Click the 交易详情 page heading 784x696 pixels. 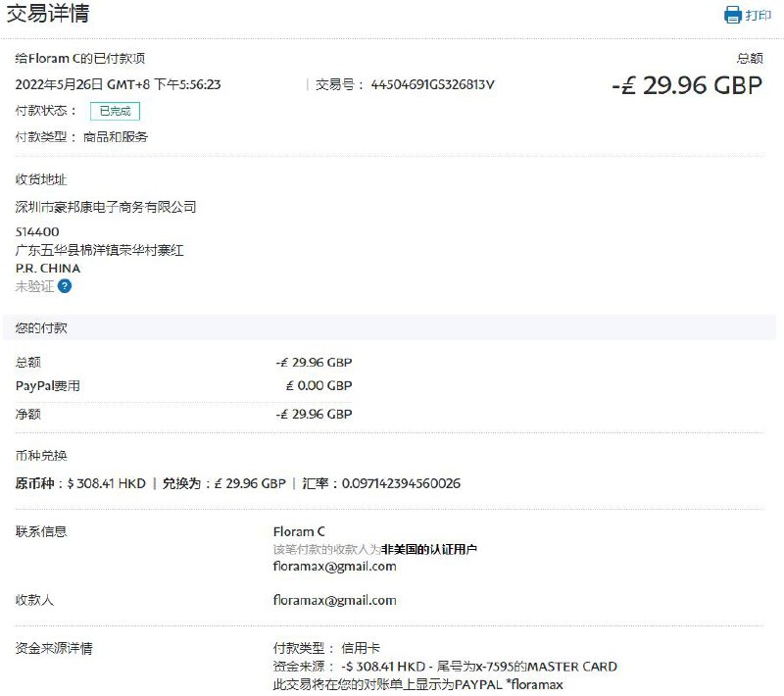[x=49, y=14]
